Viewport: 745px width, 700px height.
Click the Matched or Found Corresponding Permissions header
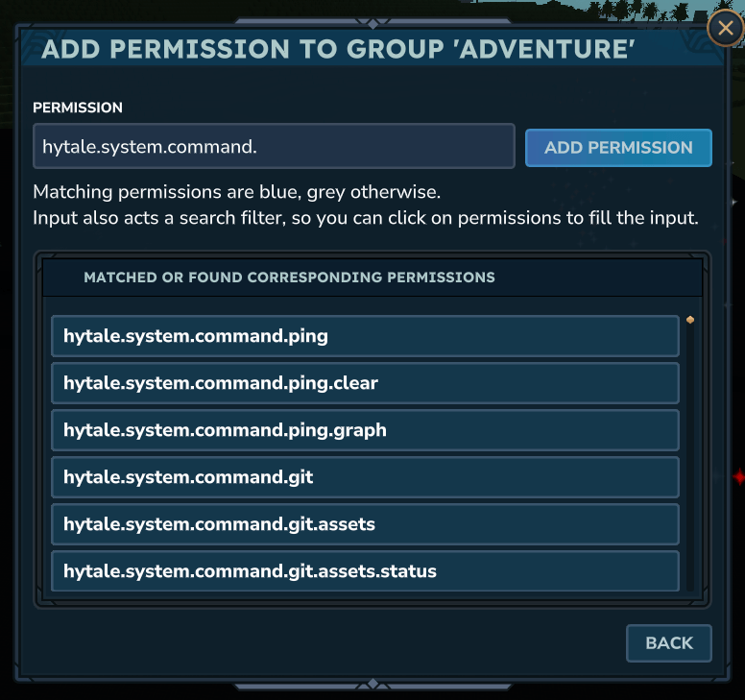coord(289,278)
